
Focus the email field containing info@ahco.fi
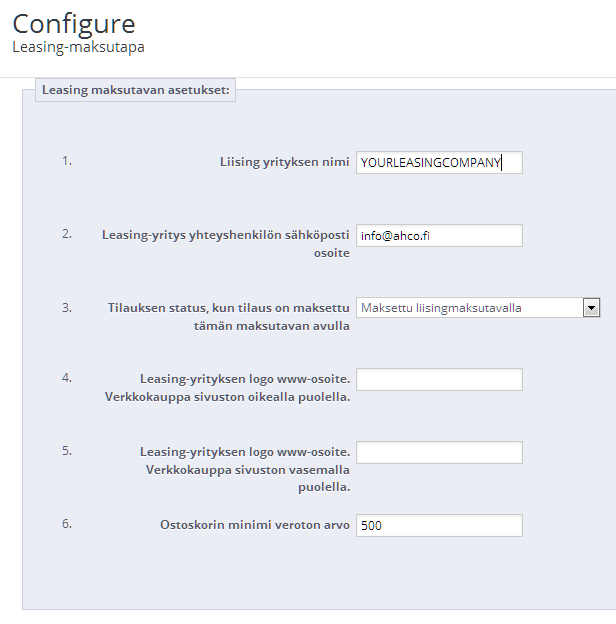(x=438, y=236)
